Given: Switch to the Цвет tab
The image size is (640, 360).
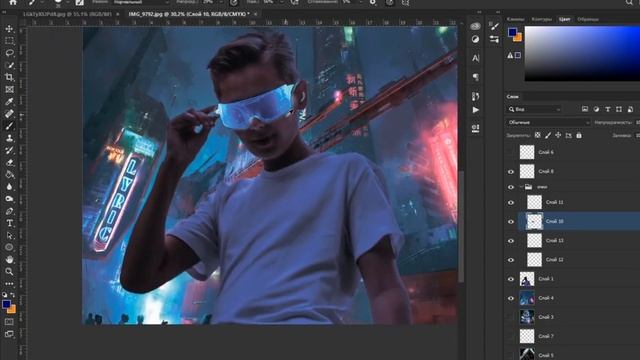Looking at the screenshot, I should click(565, 19).
